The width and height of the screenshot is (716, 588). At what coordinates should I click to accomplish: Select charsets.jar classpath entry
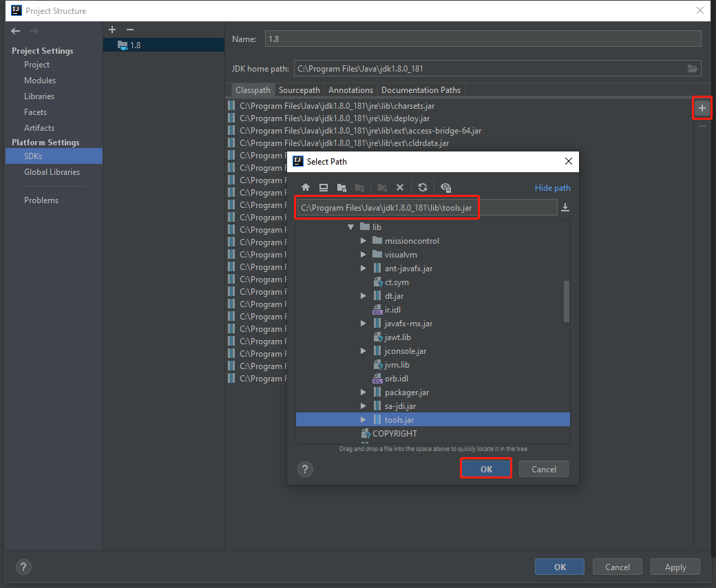click(337, 106)
